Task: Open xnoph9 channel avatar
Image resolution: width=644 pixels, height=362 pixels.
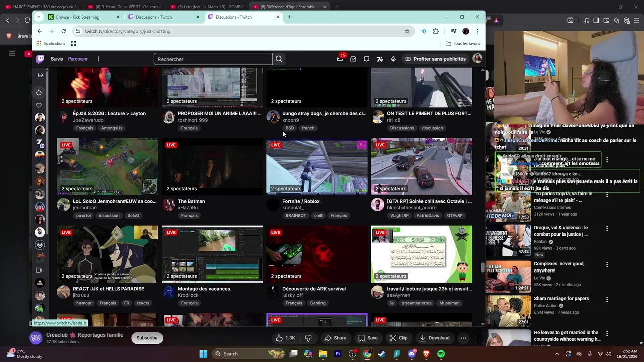Action: pos(273,117)
